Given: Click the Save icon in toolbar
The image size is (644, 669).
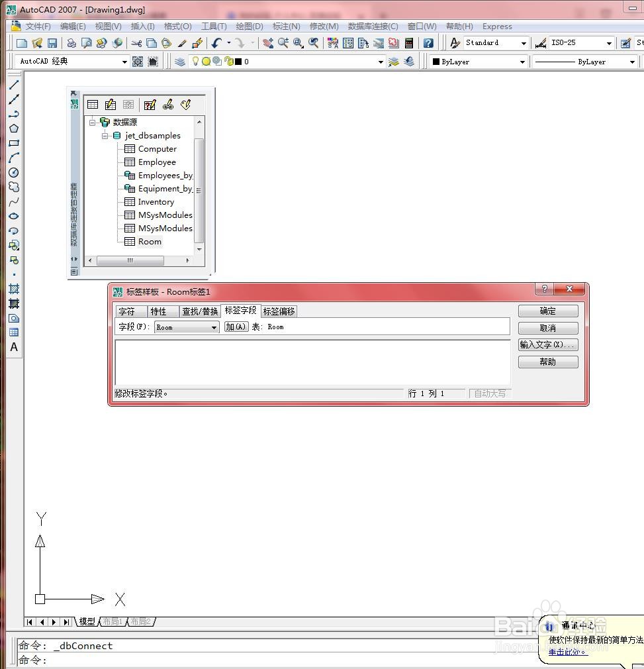Looking at the screenshot, I should click(52, 43).
